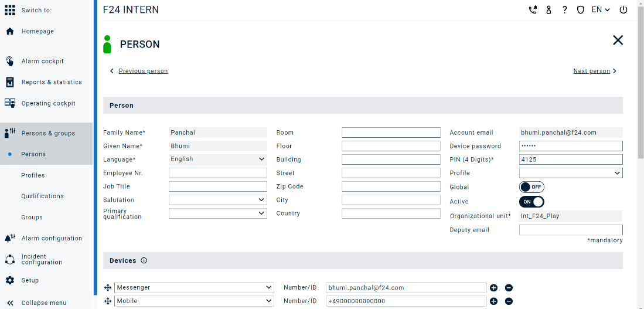
Task: Open the Language dropdown
Action: (217, 159)
